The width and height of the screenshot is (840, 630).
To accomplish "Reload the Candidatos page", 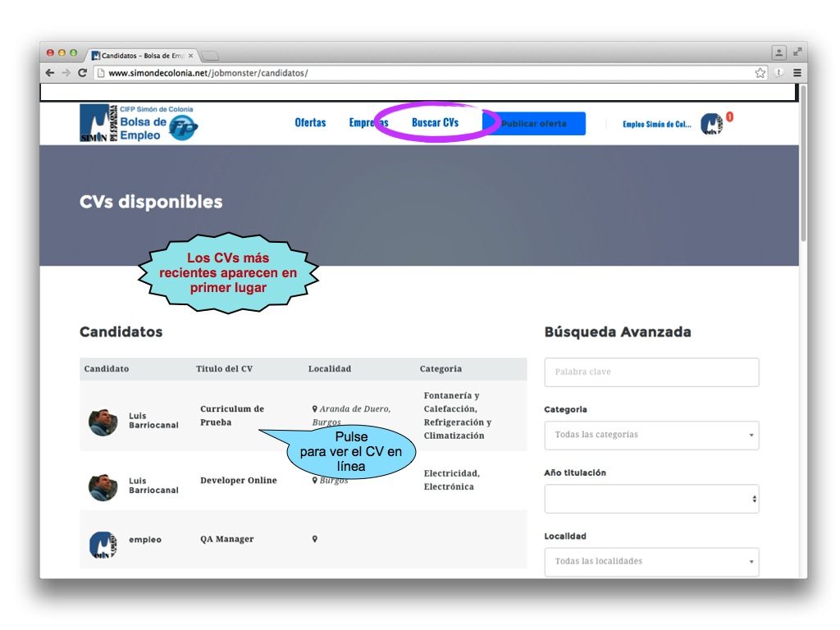I will click(83, 73).
